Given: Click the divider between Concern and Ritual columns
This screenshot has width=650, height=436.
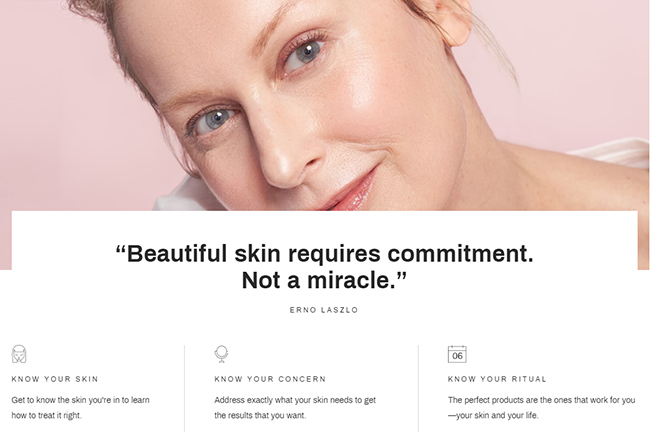Looking at the screenshot, I should click(x=418, y=388).
